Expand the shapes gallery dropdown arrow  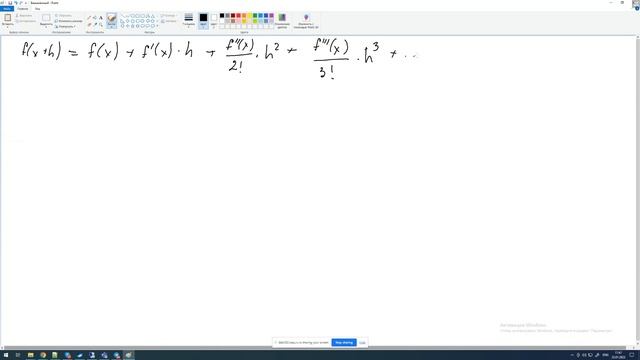point(158,26)
